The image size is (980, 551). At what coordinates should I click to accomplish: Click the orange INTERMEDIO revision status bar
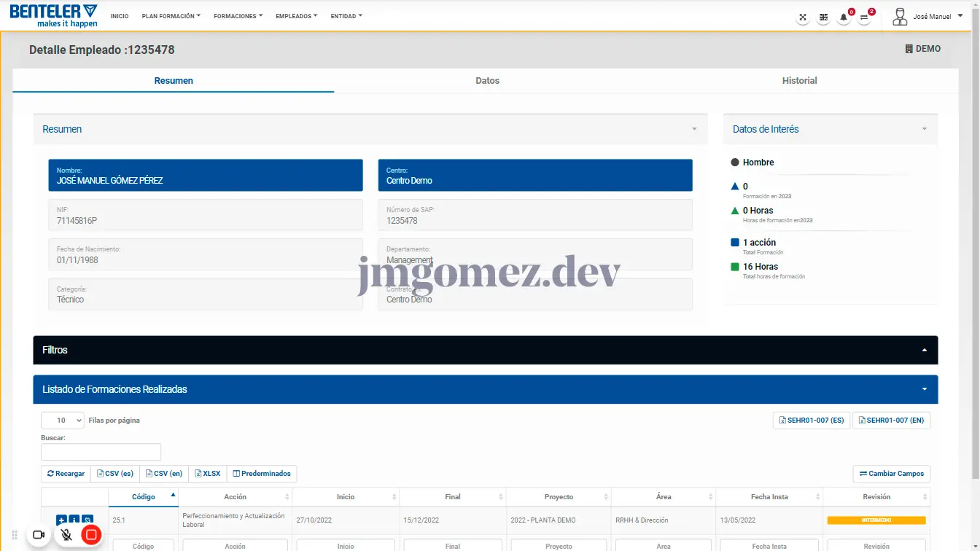[x=876, y=520]
